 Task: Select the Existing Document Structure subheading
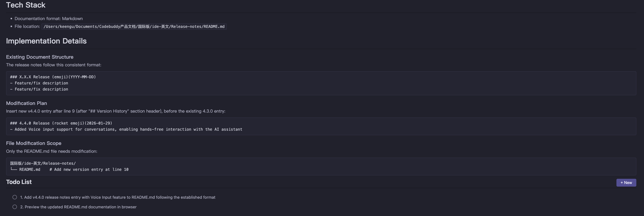click(40, 57)
